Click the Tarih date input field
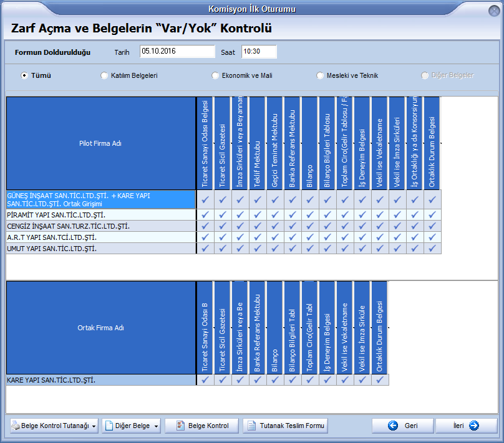 (177, 52)
